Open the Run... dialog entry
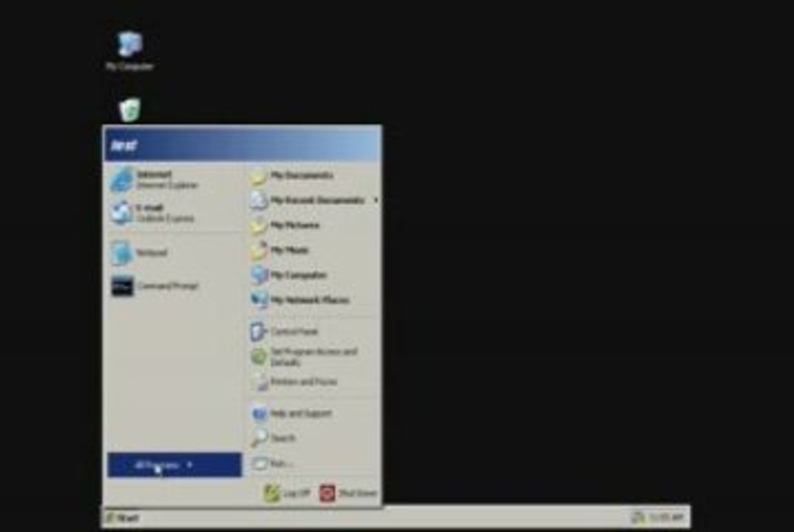The width and height of the screenshot is (794, 532). click(x=314, y=463)
